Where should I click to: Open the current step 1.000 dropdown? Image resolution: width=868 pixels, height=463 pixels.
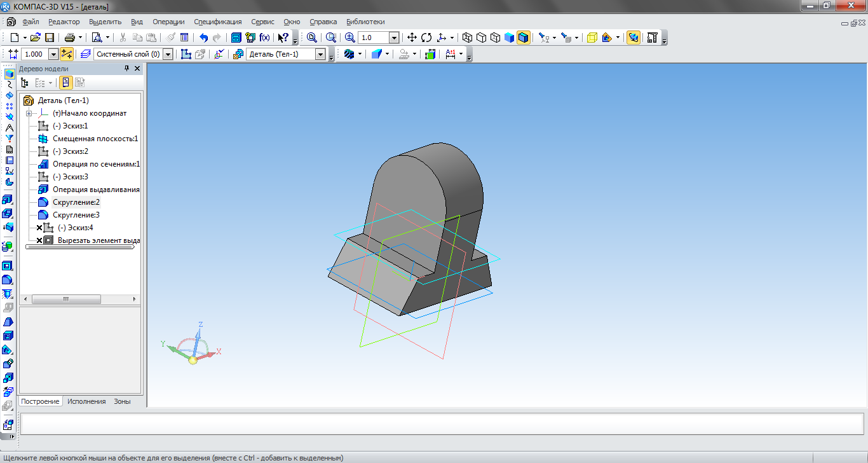coord(53,55)
